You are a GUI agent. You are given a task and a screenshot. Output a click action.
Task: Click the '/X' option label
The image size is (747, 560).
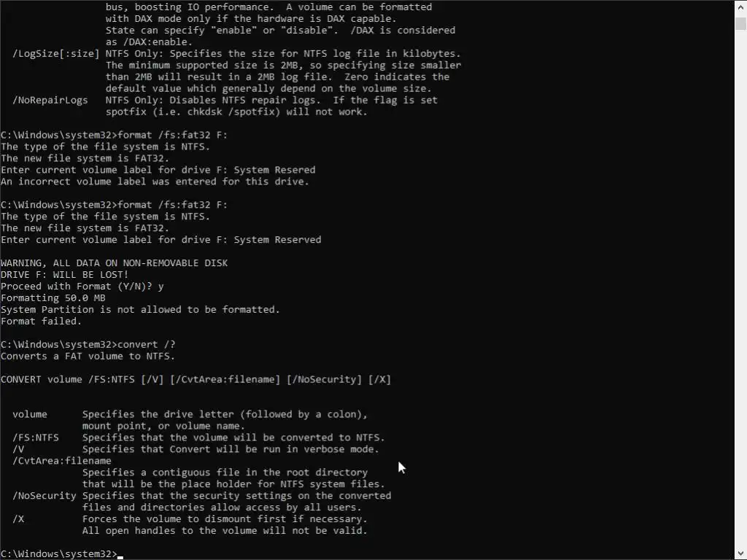pyautogui.click(x=18, y=519)
